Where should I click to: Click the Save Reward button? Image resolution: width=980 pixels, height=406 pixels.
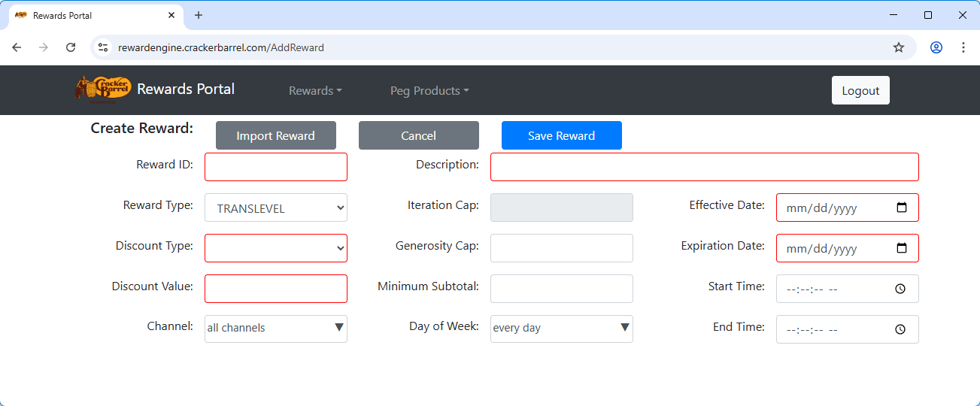[561, 135]
